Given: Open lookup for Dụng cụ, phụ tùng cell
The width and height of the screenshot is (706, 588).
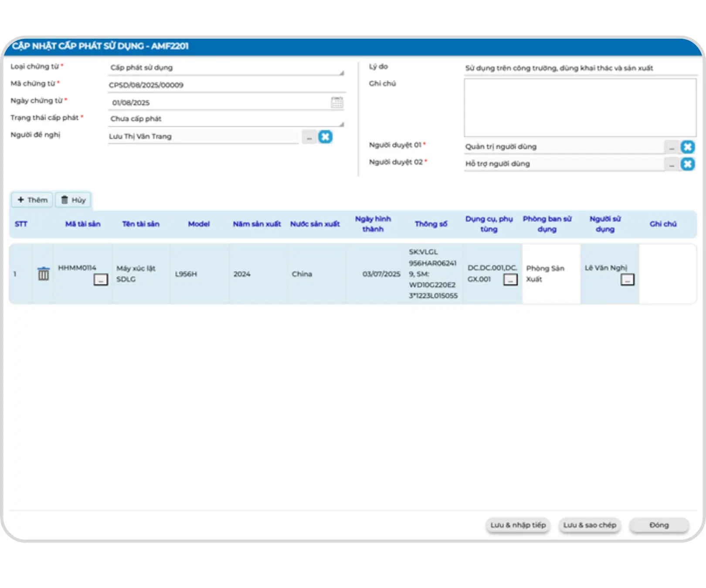Looking at the screenshot, I should tap(510, 280).
